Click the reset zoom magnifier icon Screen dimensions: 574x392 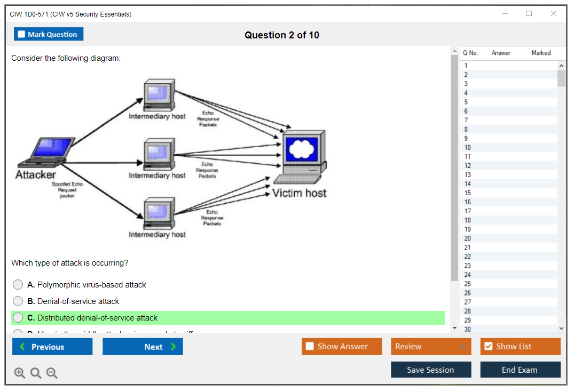[36, 373]
